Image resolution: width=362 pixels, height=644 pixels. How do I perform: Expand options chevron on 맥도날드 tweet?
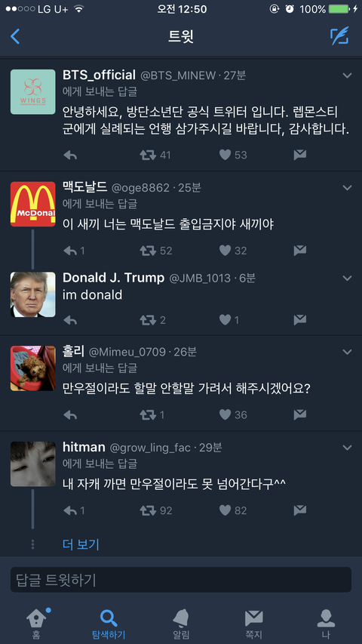(x=347, y=188)
